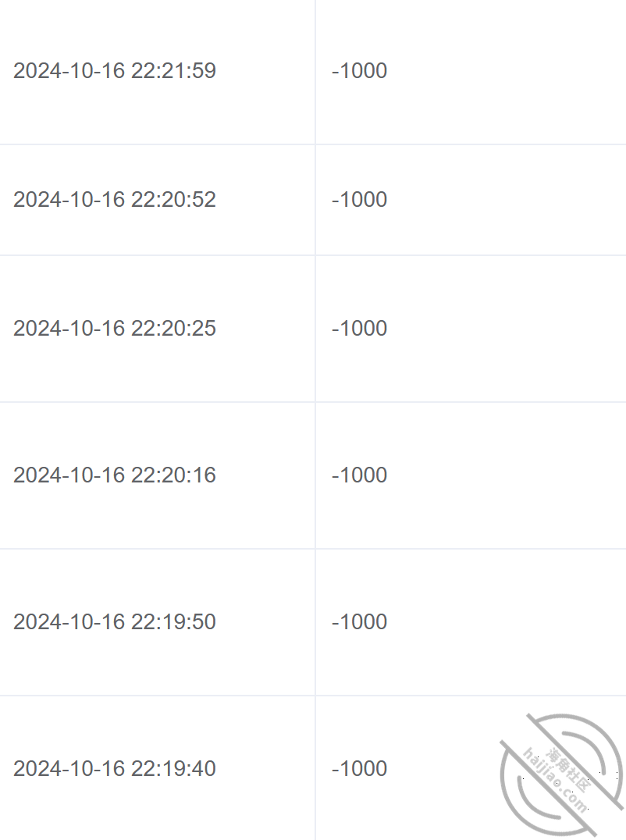Click the Chinese text inside the watermark

tap(569, 770)
